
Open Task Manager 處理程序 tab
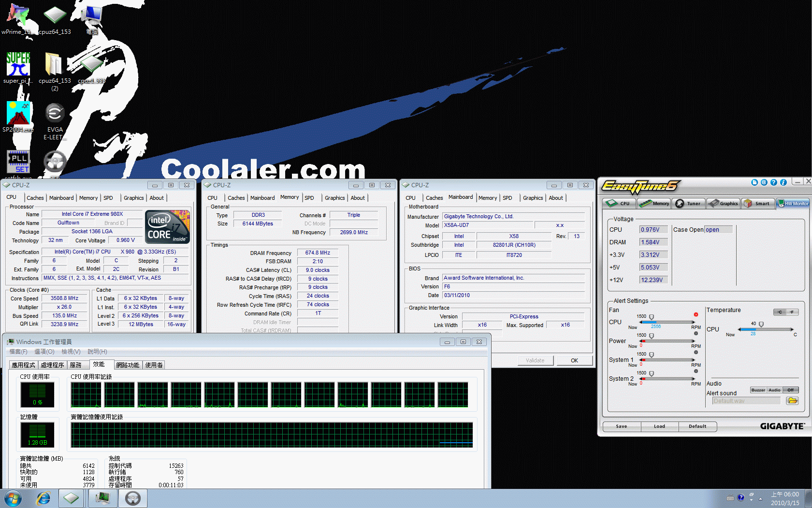tap(52, 365)
